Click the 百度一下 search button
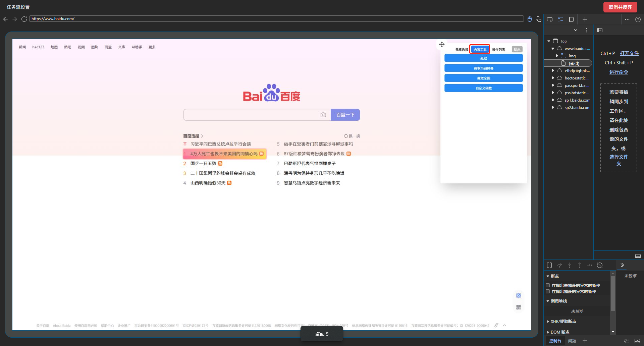Viewport: 644px width, 346px height. click(x=345, y=115)
